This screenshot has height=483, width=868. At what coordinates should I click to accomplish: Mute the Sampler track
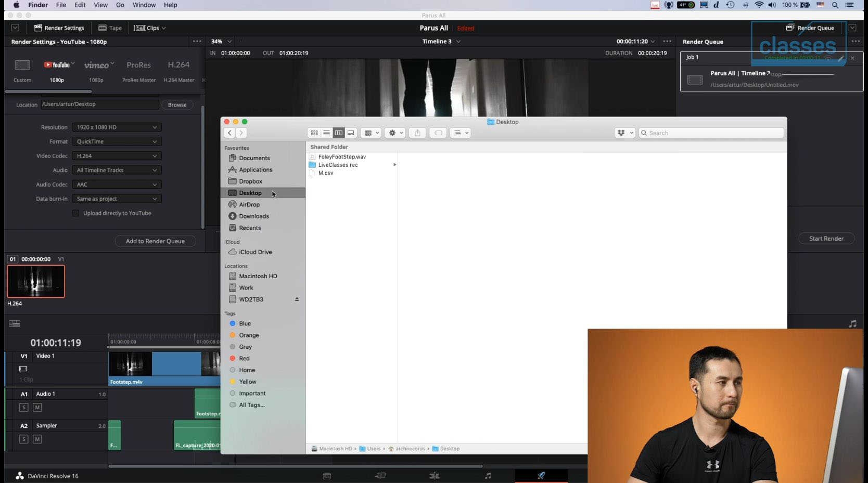tap(37, 439)
